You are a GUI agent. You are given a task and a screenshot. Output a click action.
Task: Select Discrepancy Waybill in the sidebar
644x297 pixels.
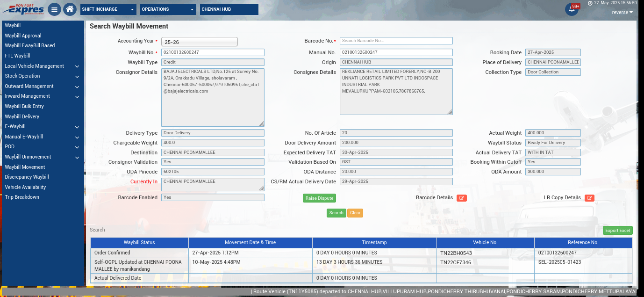click(27, 177)
